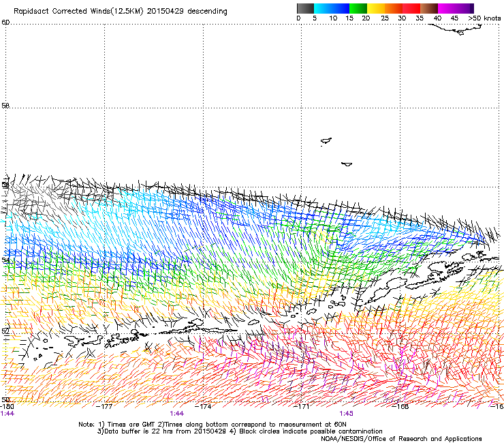Click the longitude label '-180'

[x=7, y=406]
